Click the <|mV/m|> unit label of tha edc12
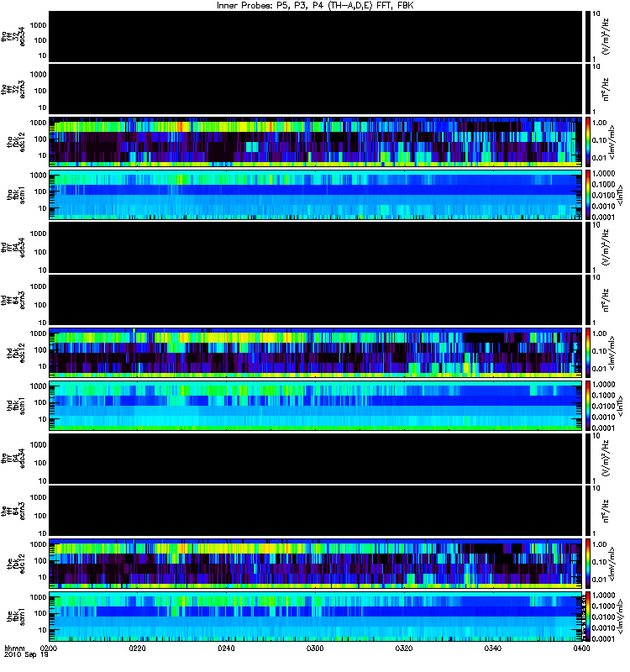The image size is (630, 672). [x=612, y=142]
